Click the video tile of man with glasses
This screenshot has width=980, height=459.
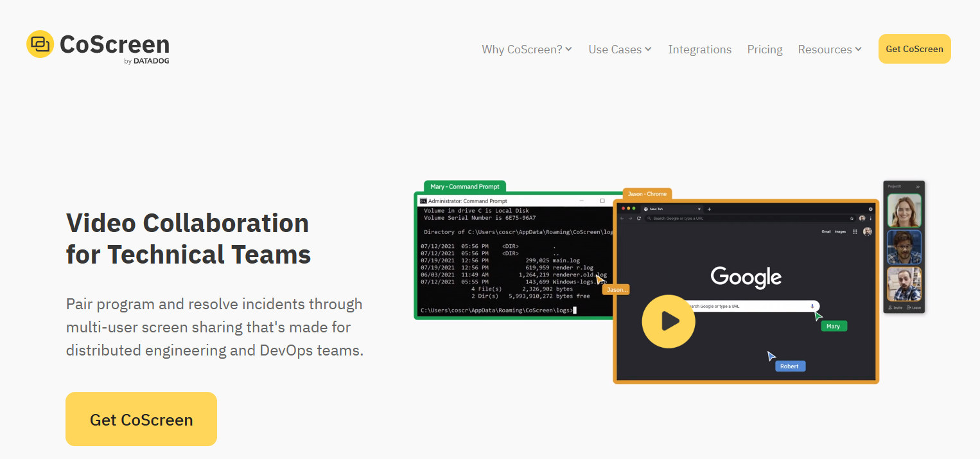(904, 248)
